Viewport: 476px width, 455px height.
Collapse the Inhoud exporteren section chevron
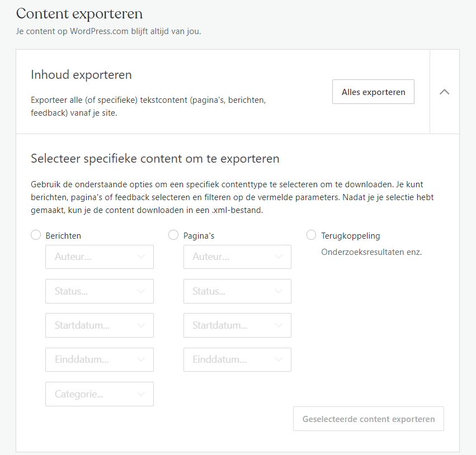(x=445, y=92)
